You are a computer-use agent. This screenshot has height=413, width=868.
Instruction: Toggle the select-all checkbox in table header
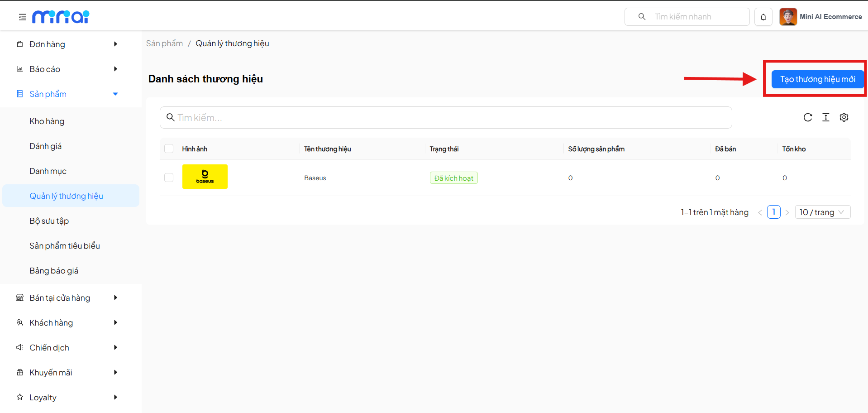[169, 149]
